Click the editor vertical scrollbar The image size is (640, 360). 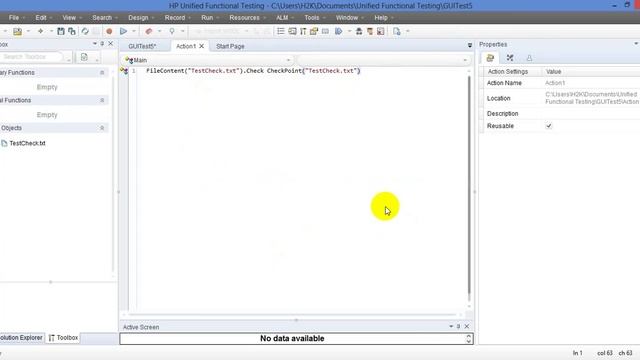click(x=469, y=185)
